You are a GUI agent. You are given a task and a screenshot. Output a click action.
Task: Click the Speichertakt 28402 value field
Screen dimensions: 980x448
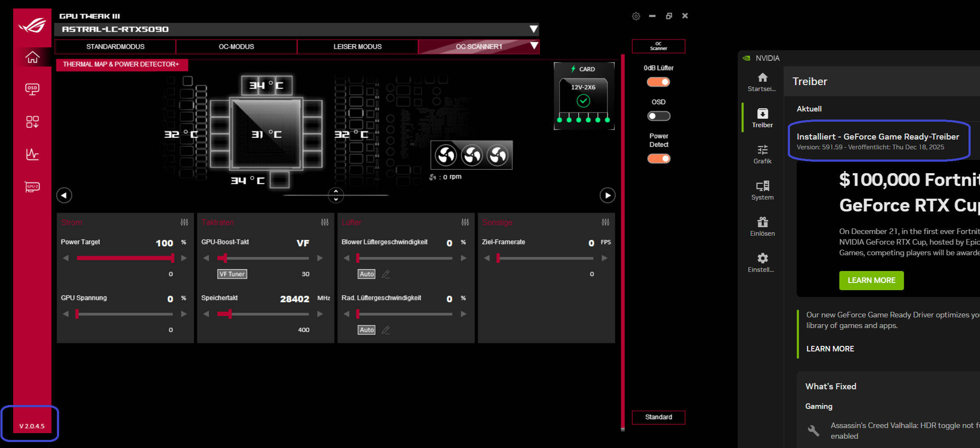pos(295,299)
